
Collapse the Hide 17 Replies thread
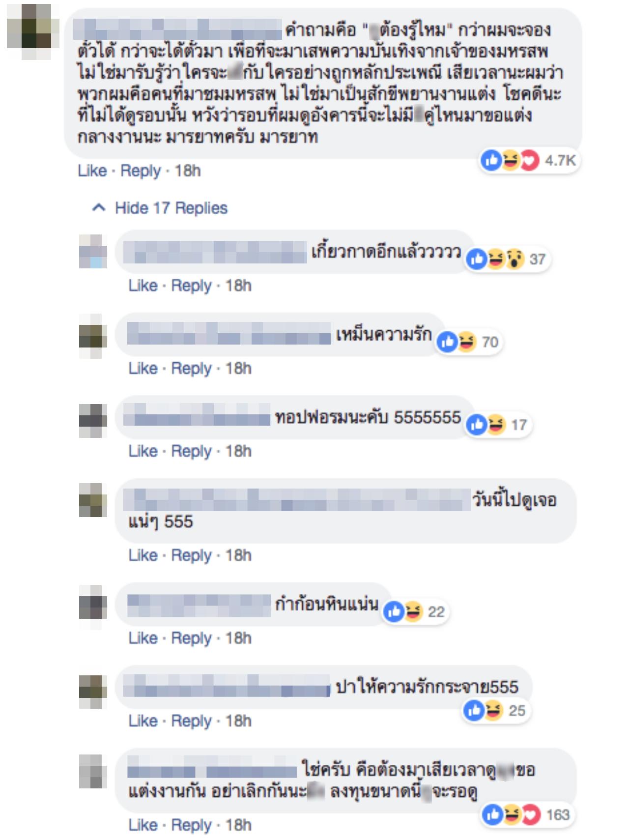point(160,208)
